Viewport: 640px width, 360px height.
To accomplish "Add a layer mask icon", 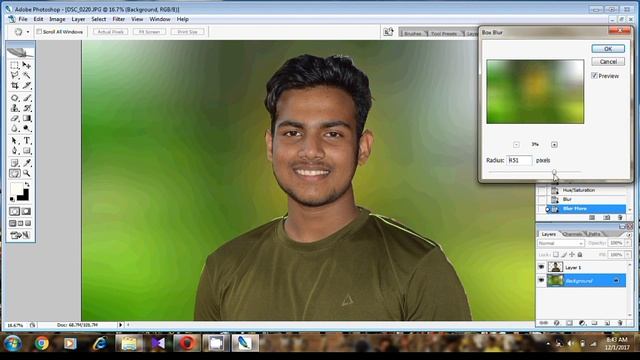I will [569, 323].
